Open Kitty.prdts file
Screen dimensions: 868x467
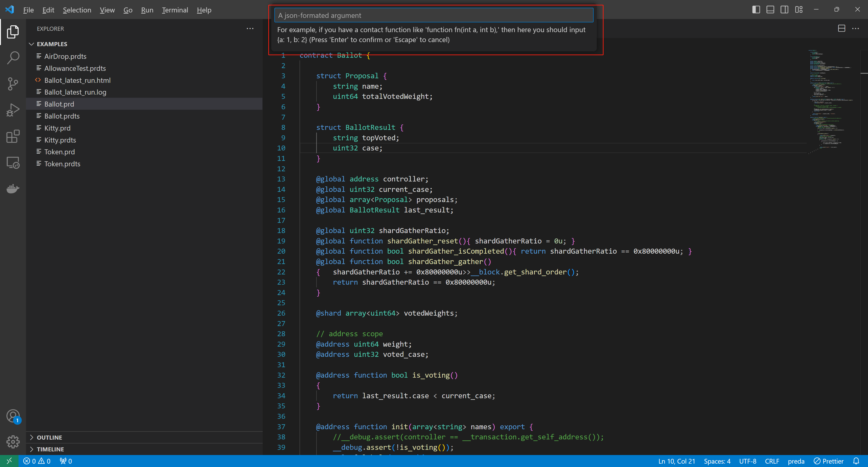pos(144,140)
